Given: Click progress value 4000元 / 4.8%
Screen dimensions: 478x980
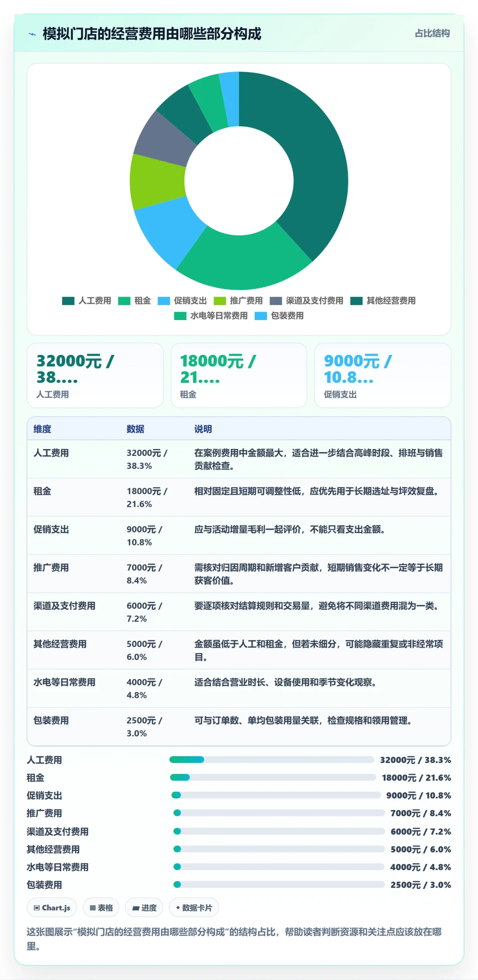Looking at the screenshot, I should click(x=421, y=867).
